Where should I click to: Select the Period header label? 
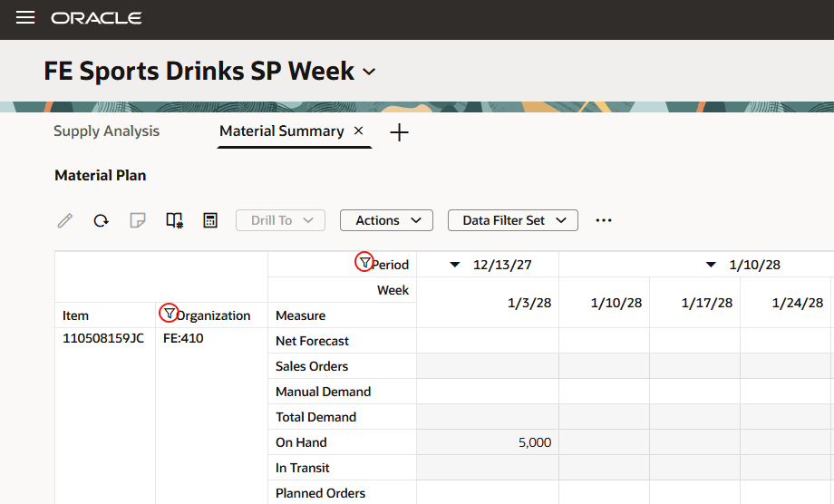click(x=391, y=265)
